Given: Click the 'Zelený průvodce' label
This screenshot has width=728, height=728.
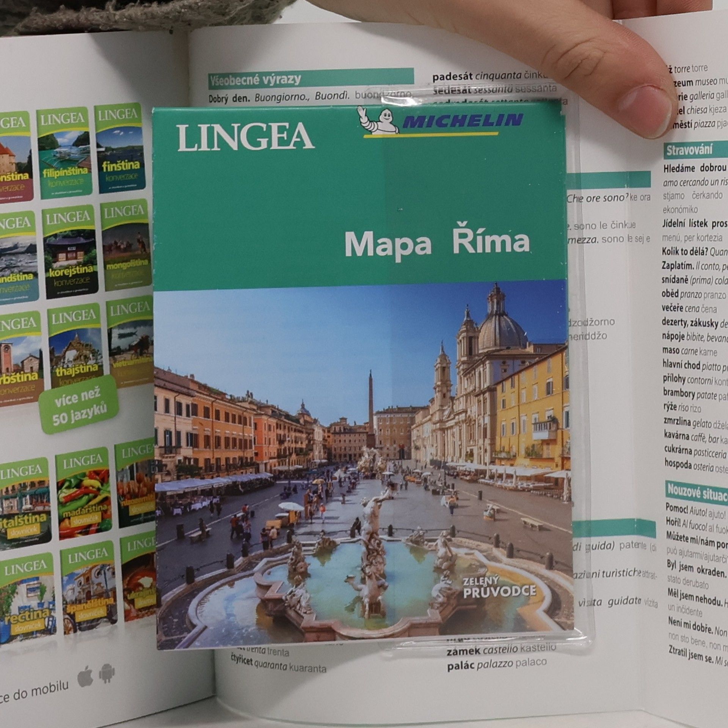Looking at the screenshot, I should tap(499, 588).
